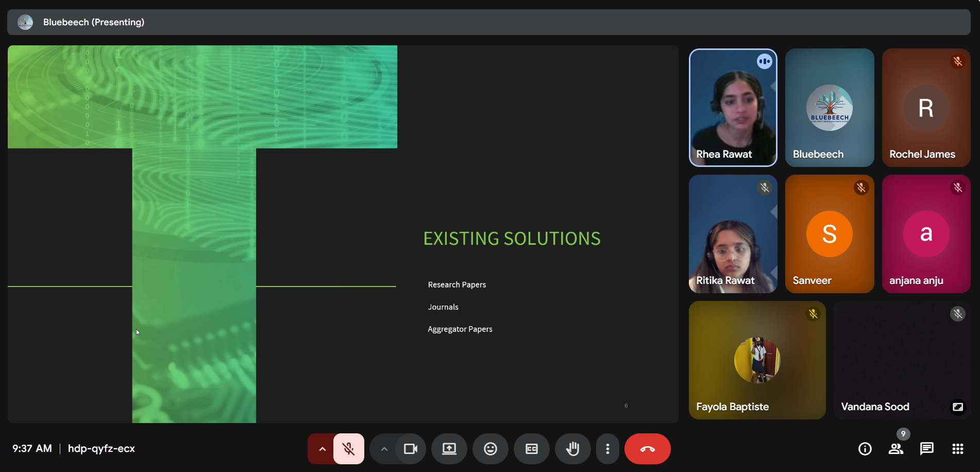
Task: Raise your hand
Action: point(572,449)
